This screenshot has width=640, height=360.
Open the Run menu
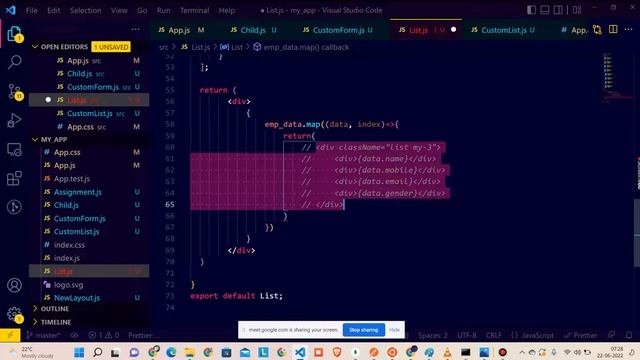click(x=163, y=10)
